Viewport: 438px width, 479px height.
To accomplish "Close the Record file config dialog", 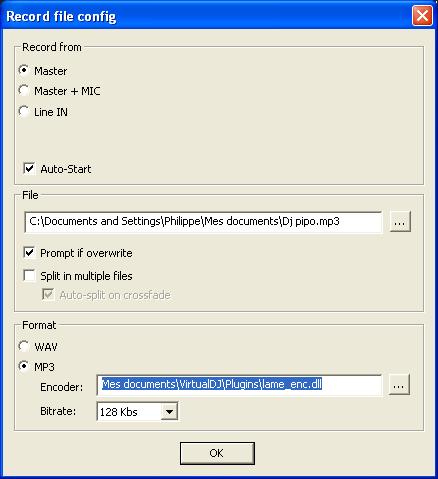I will pos(422,16).
